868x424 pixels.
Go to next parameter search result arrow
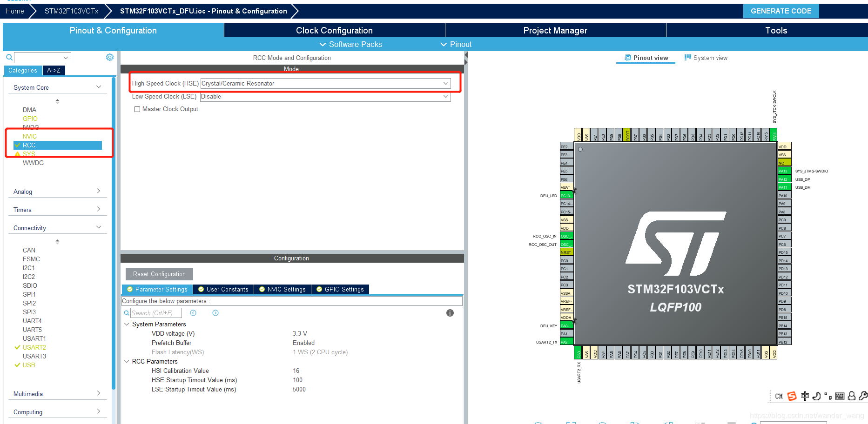pos(215,313)
